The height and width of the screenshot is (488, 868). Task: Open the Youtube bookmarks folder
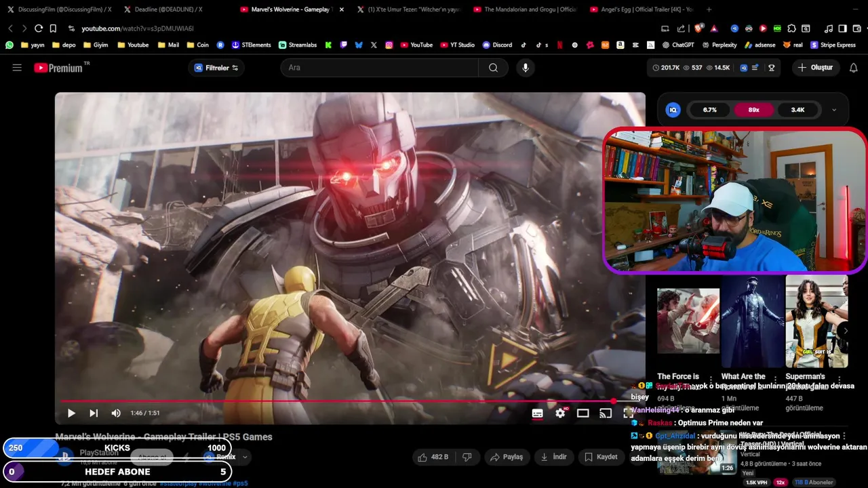click(133, 45)
